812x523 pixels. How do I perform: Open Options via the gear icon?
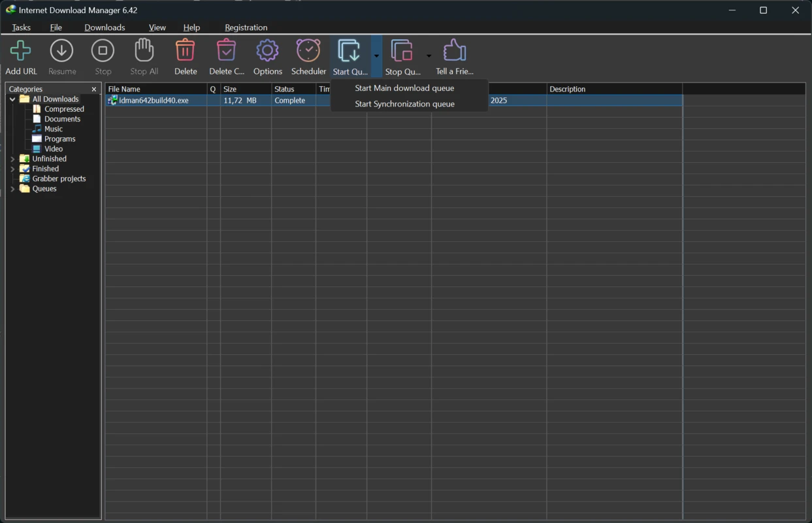tap(267, 51)
